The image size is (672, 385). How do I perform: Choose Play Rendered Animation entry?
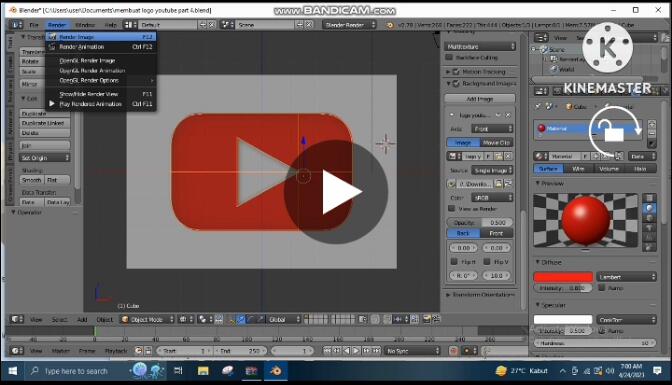pos(101,104)
